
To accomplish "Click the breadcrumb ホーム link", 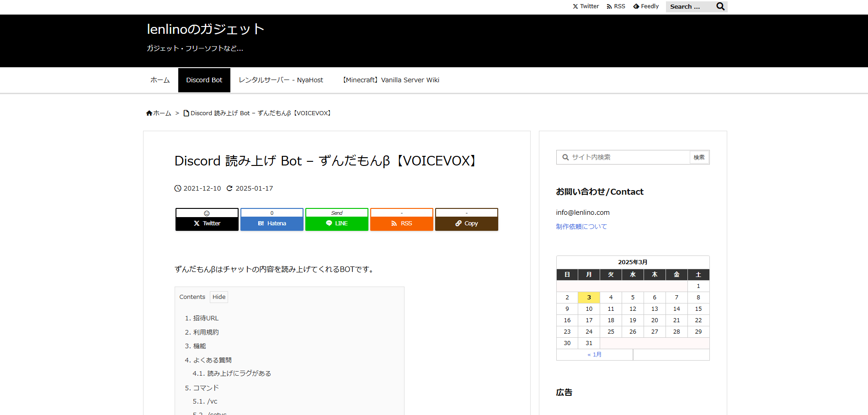I will coord(162,113).
